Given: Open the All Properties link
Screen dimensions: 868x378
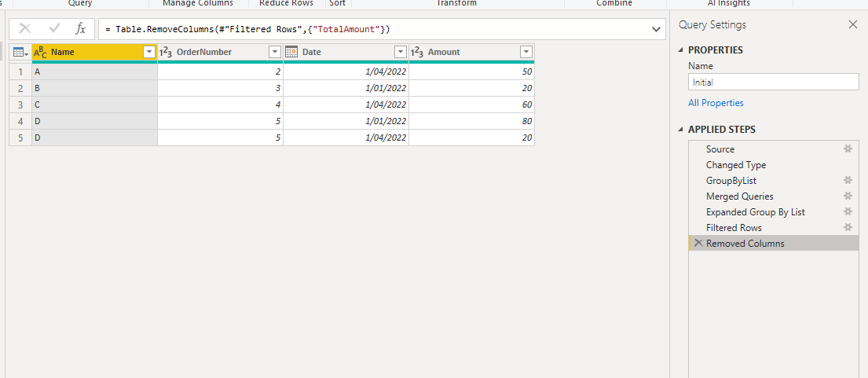Looking at the screenshot, I should (716, 103).
